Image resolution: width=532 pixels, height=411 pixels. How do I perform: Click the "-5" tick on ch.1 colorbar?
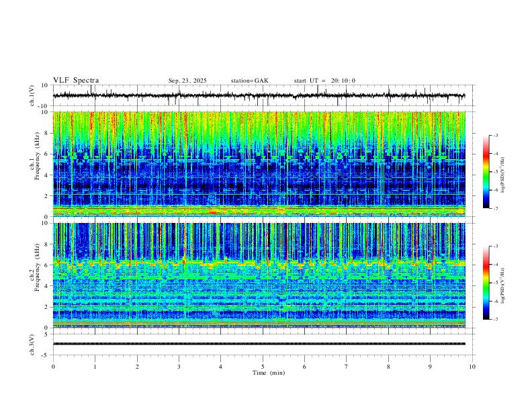coord(495,172)
